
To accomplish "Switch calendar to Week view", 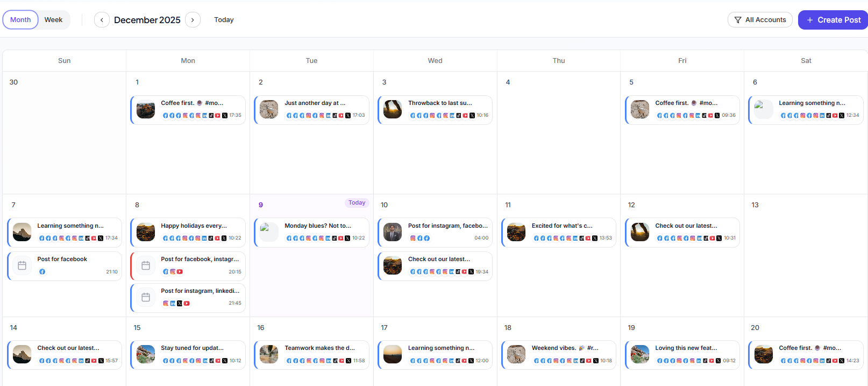I will pos(53,20).
